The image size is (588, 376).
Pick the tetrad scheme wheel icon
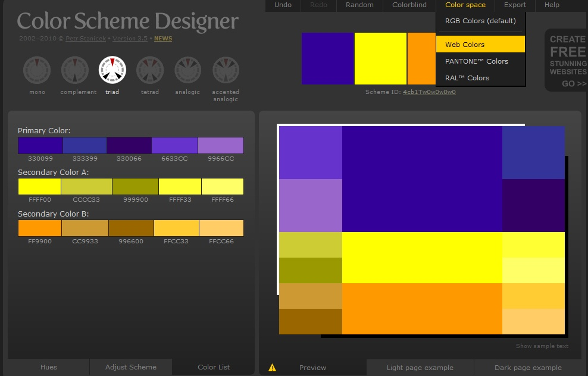click(150, 70)
